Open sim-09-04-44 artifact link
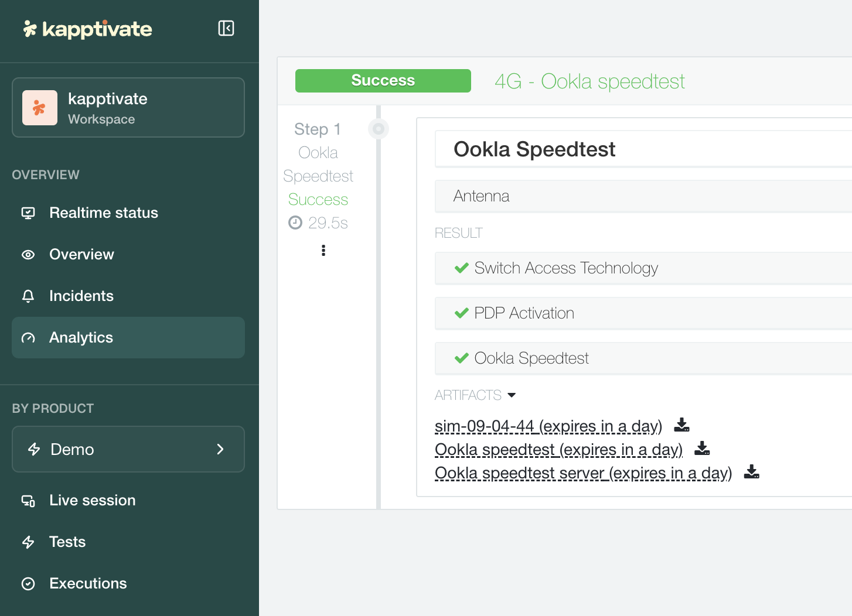 (548, 426)
